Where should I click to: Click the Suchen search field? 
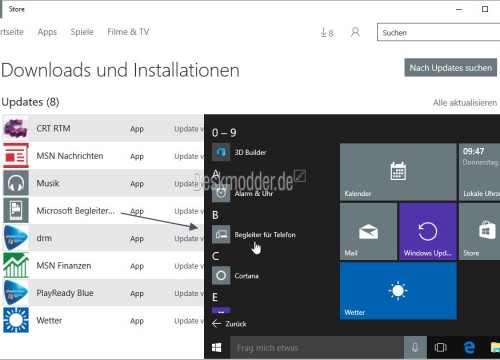(438, 32)
